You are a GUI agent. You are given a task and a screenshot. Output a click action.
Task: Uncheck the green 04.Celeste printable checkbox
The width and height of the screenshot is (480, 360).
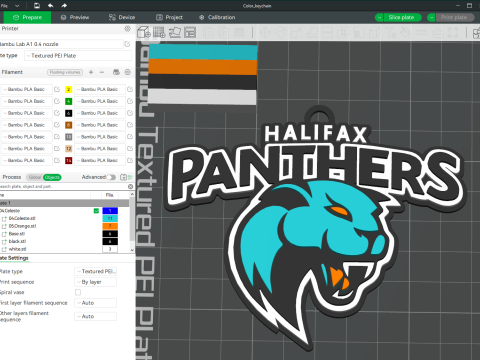[96, 211]
